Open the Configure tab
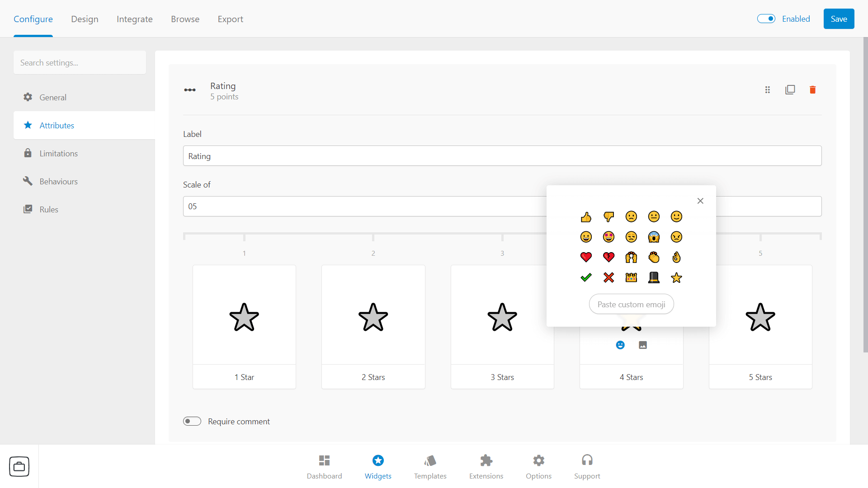The image size is (868, 488). click(33, 19)
